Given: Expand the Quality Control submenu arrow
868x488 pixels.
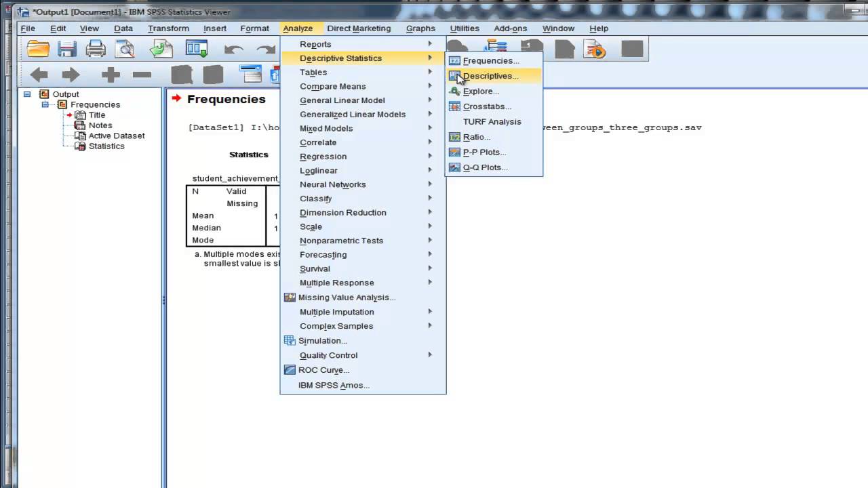Looking at the screenshot, I should tap(430, 354).
